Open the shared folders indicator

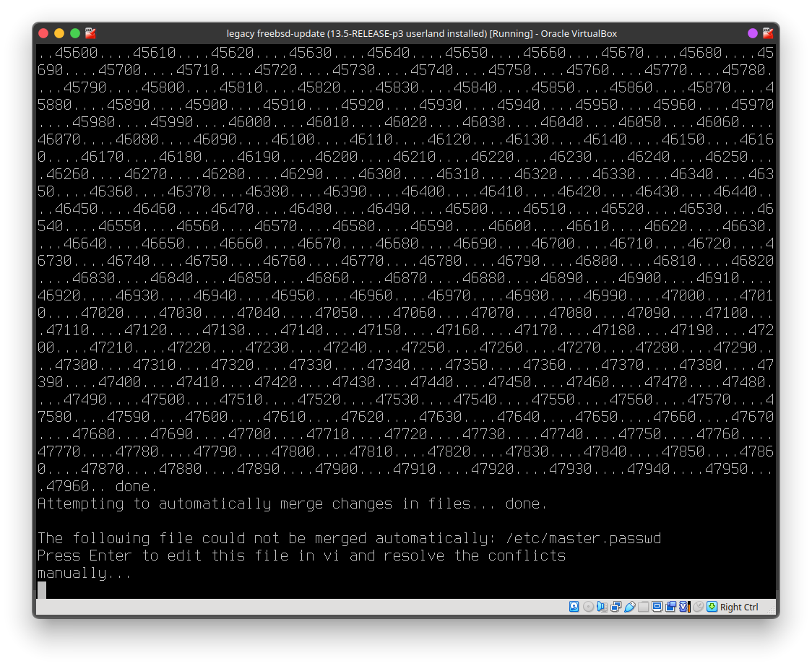pos(644,607)
